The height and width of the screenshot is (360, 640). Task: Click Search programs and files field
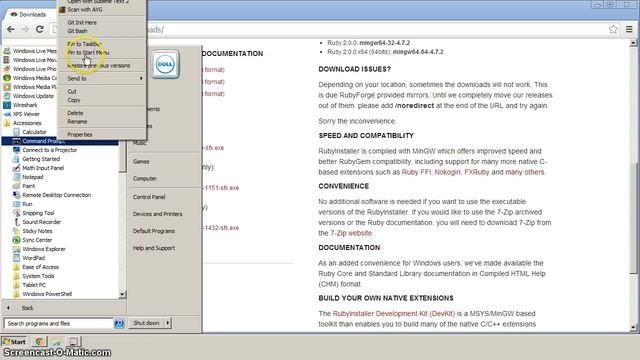[58, 323]
